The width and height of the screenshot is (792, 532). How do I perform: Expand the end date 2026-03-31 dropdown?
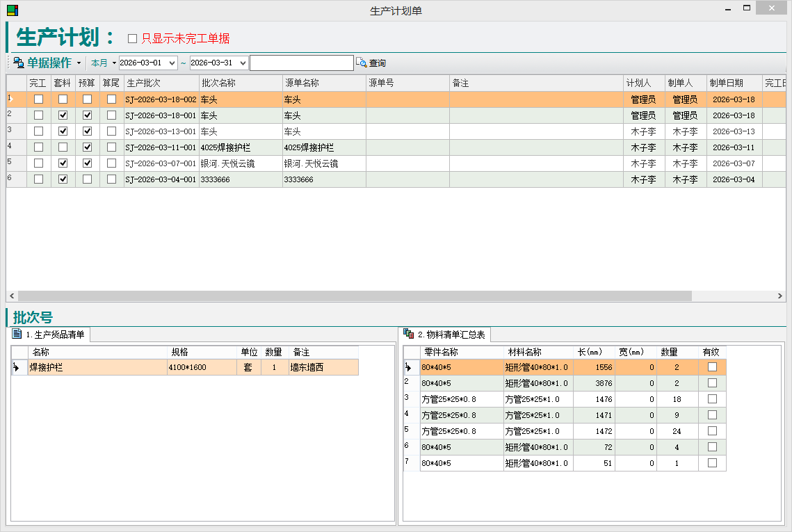tap(242, 63)
